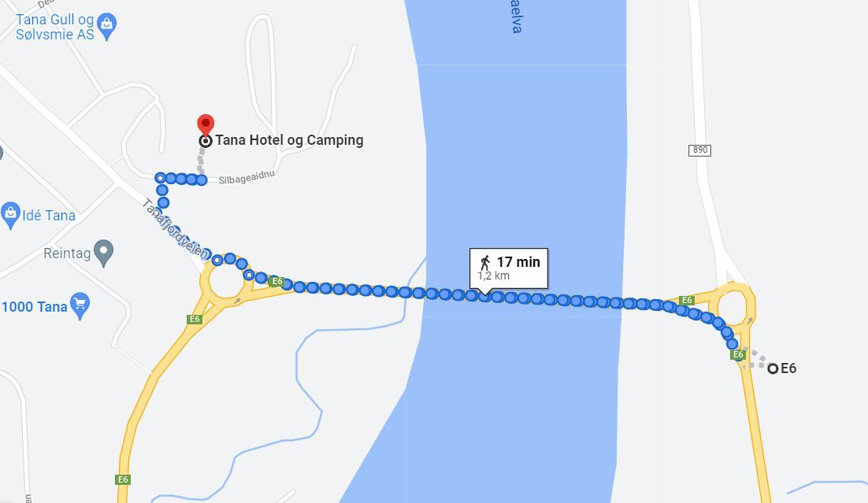The width and height of the screenshot is (868, 503).
Task: Select the E6 shield at bottom left road
Action: 123,479
